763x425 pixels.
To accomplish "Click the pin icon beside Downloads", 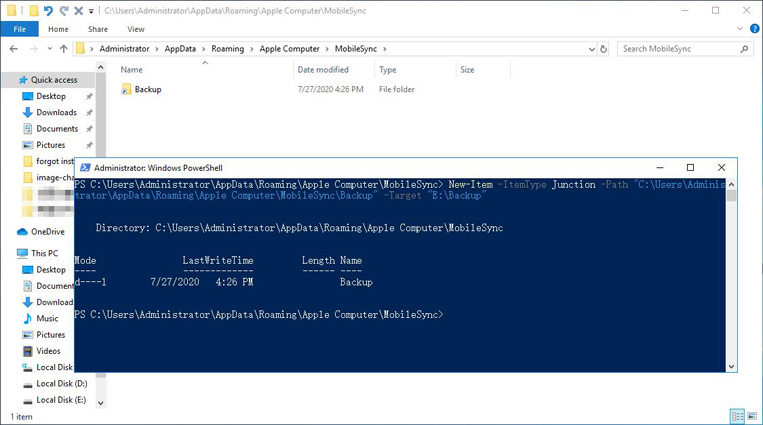I will [89, 112].
